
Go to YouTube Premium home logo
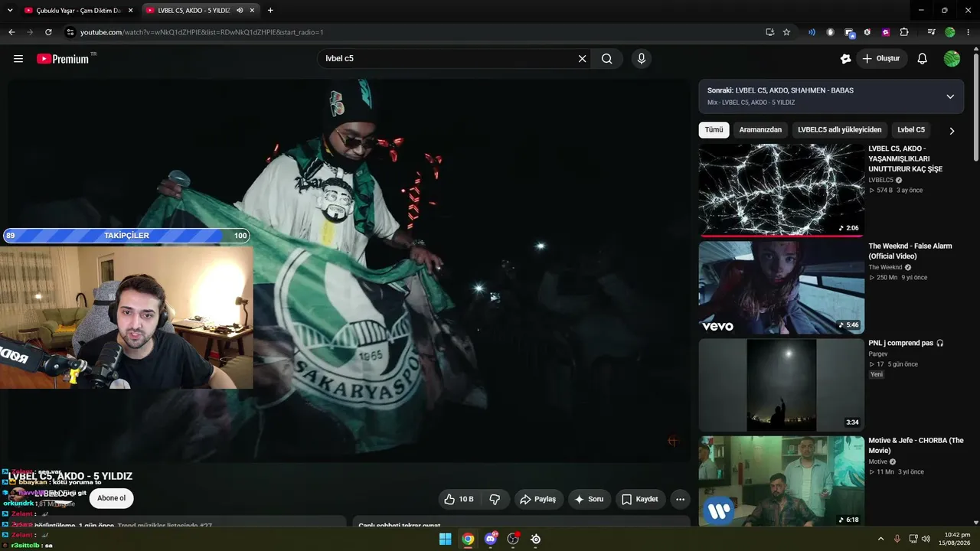64,59
